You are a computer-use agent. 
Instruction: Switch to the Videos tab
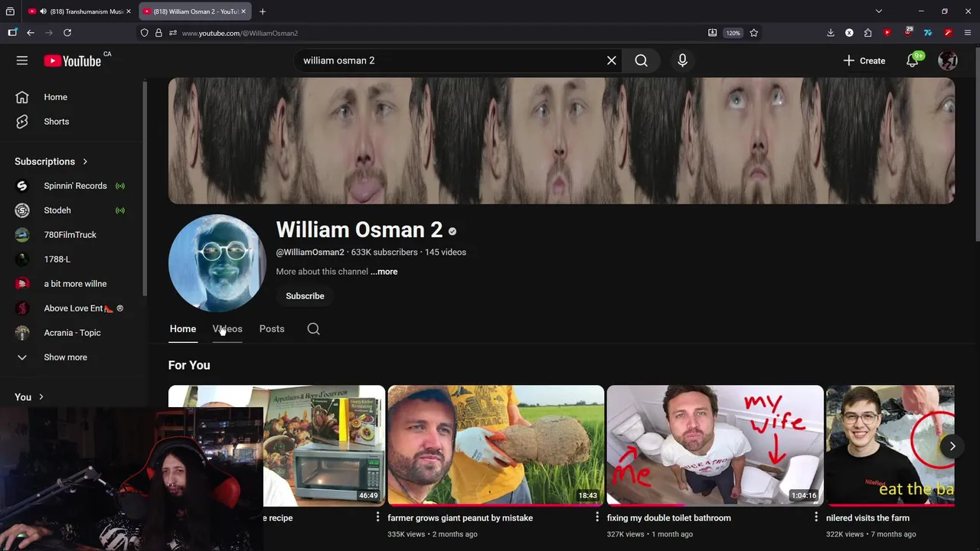[x=227, y=329]
